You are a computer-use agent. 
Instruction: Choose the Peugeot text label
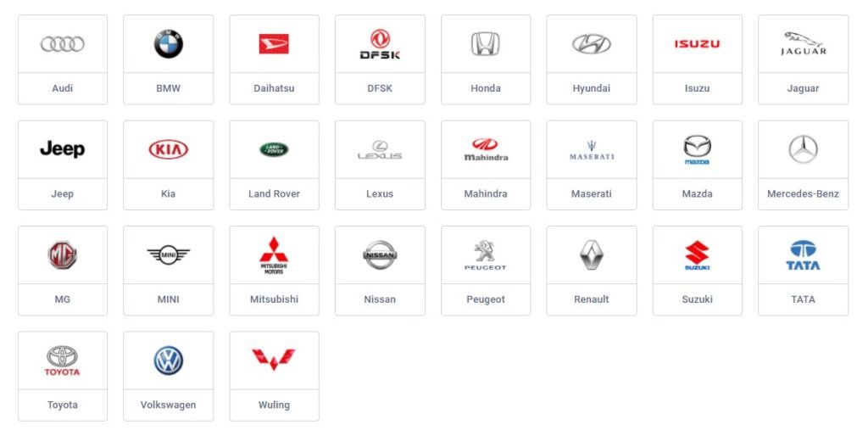486,299
